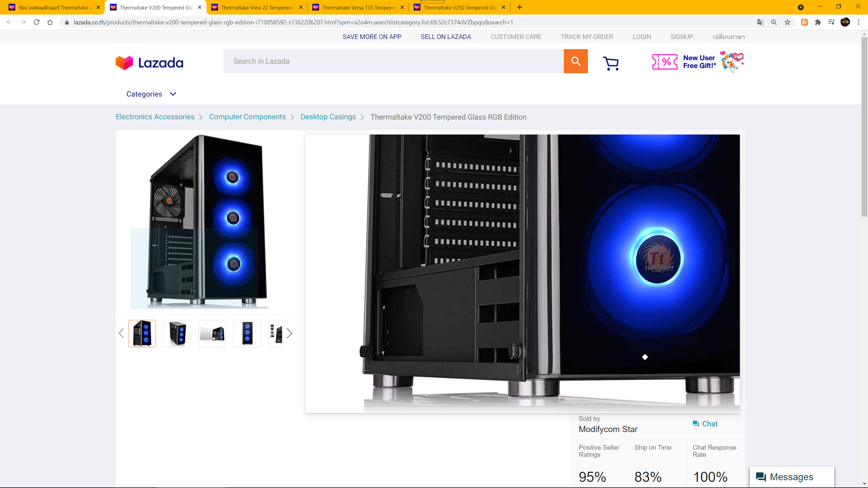Click the browser forward arrow

click(x=23, y=22)
